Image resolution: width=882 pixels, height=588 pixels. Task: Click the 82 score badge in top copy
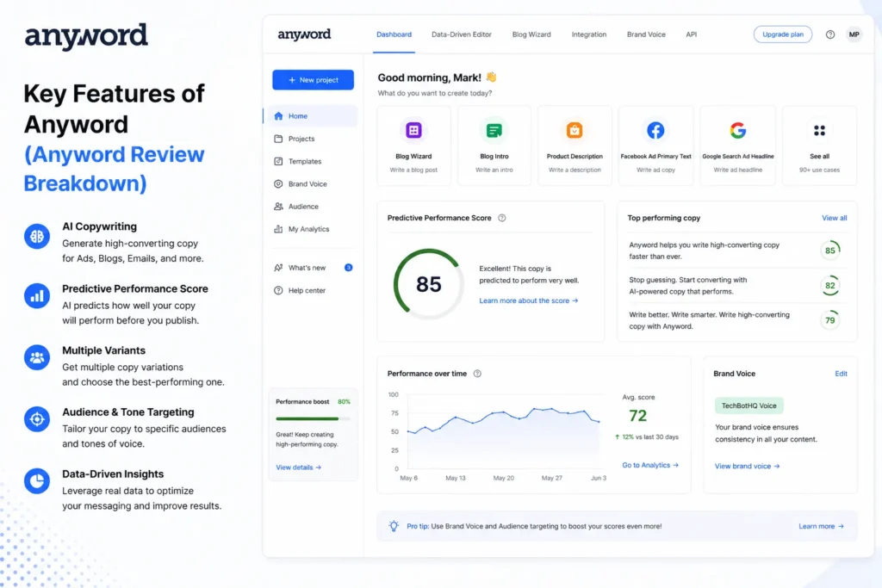click(x=829, y=286)
